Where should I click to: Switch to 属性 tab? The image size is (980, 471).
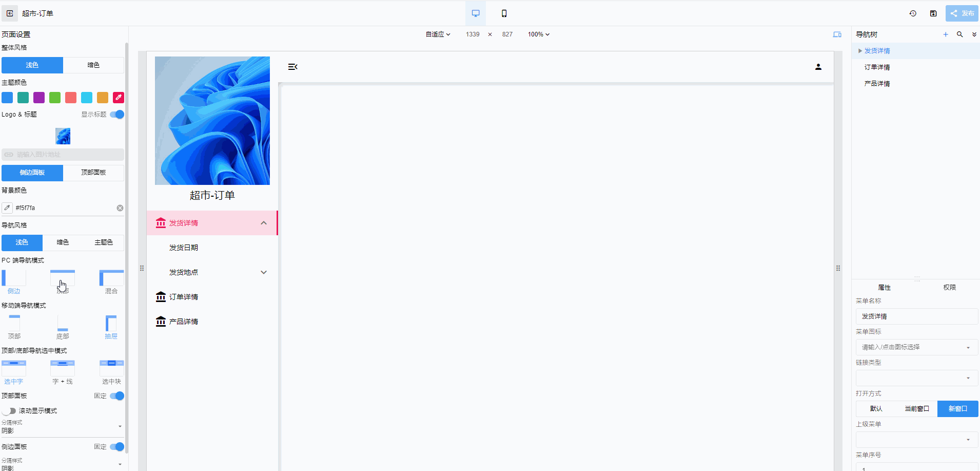coord(884,288)
